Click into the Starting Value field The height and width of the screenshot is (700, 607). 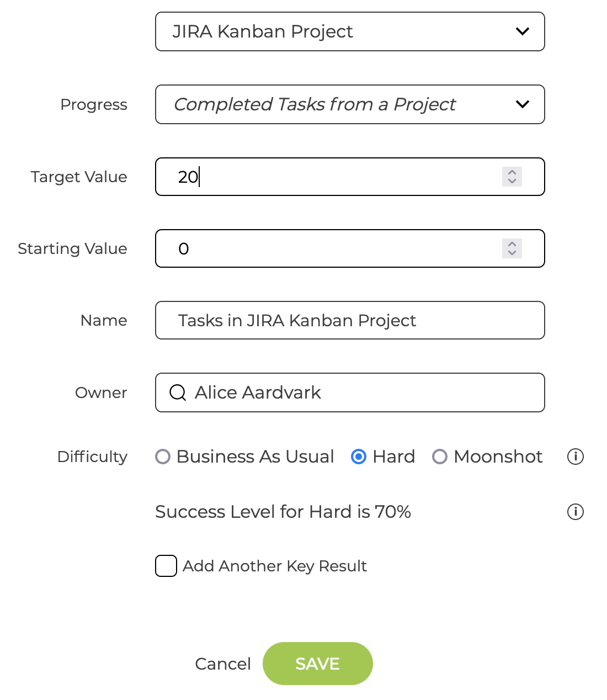coord(350,248)
